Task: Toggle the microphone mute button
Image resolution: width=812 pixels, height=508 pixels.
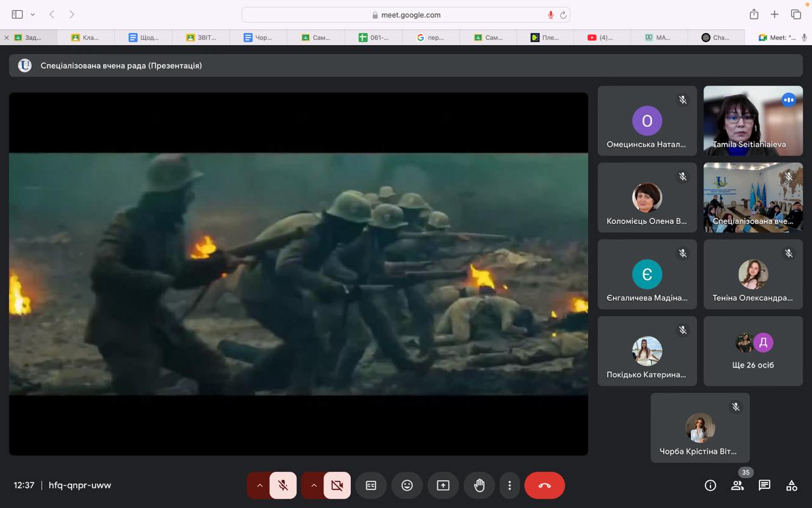Action: click(x=283, y=485)
